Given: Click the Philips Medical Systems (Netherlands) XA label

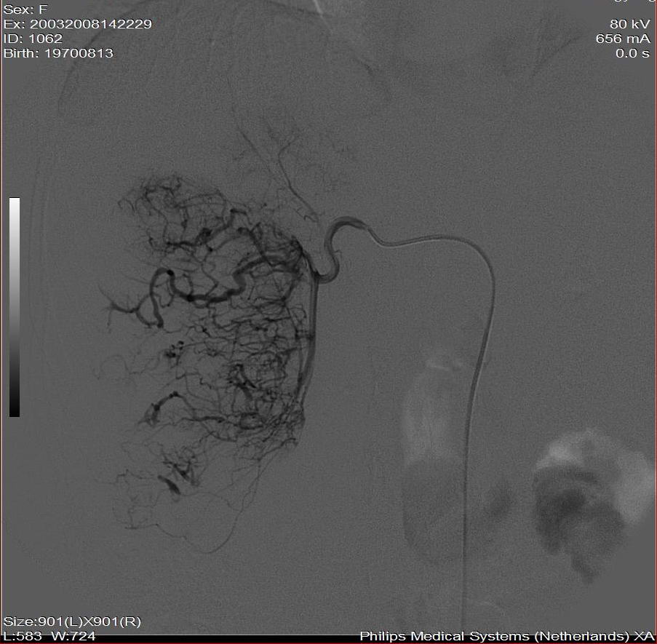Looking at the screenshot, I should tap(507, 637).
